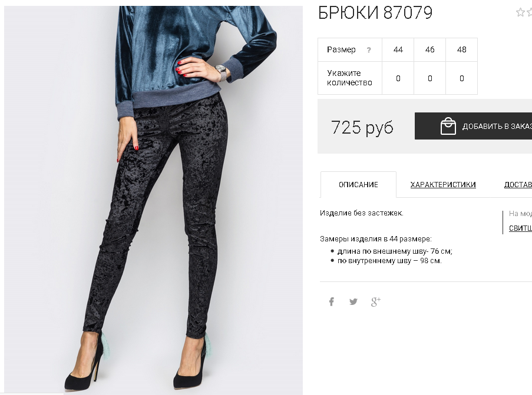This screenshot has width=532, height=395.
Task: Select the quantity field for size 44
Action: 398,78
